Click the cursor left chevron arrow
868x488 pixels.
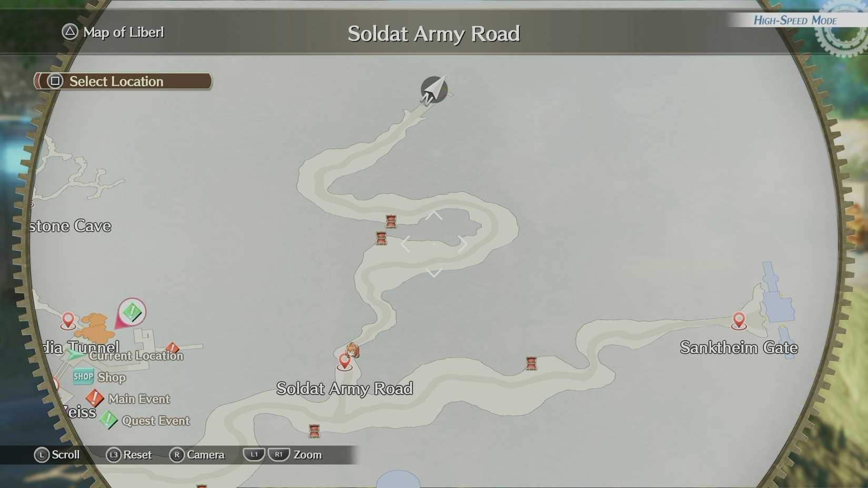tap(405, 243)
